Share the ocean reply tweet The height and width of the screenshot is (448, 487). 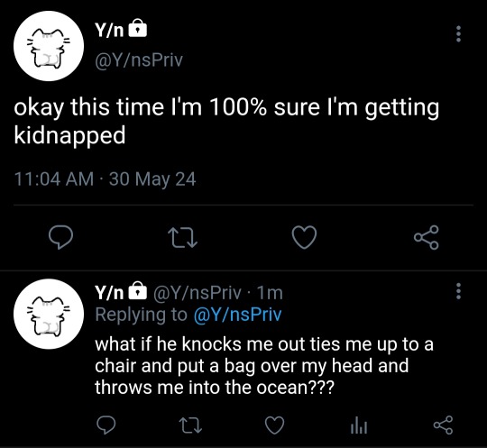[x=443, y=425]
